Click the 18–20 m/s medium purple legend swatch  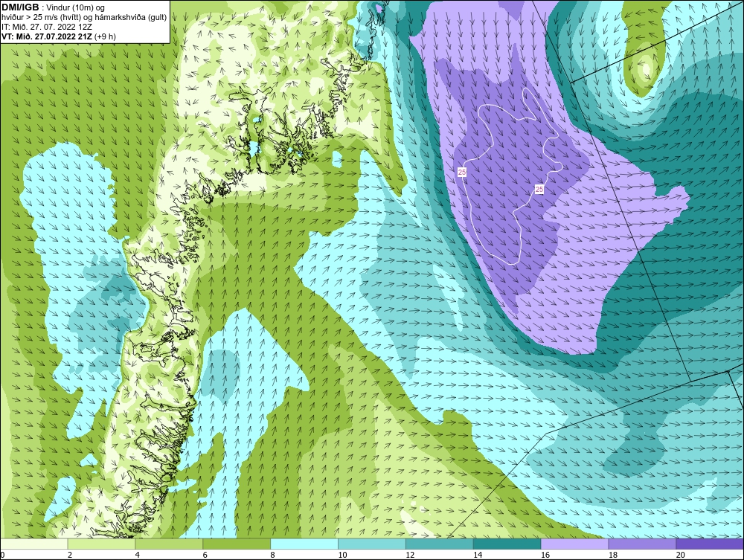(643, 544)
